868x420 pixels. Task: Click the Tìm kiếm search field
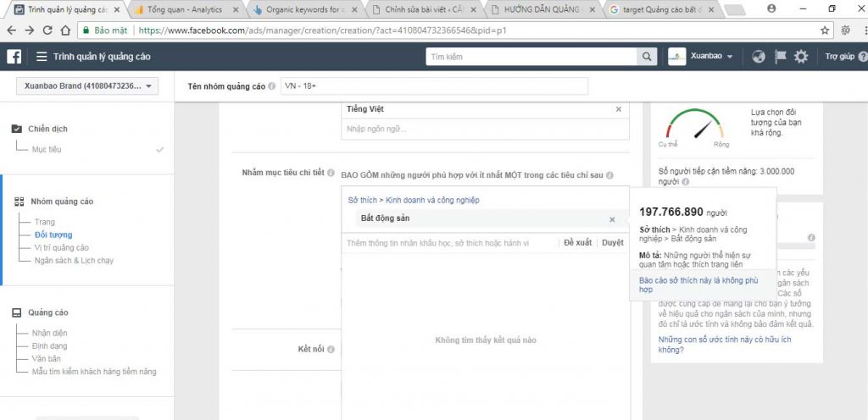531,57
